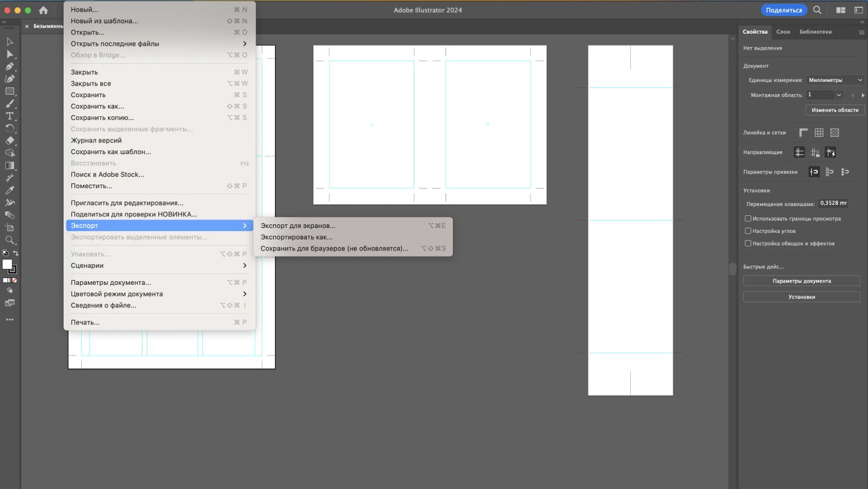Image resolution: width=868 pixels, height=489 pixels.
Task: Toggle smart guides icon in Направляющие
Action: (830, 152)
